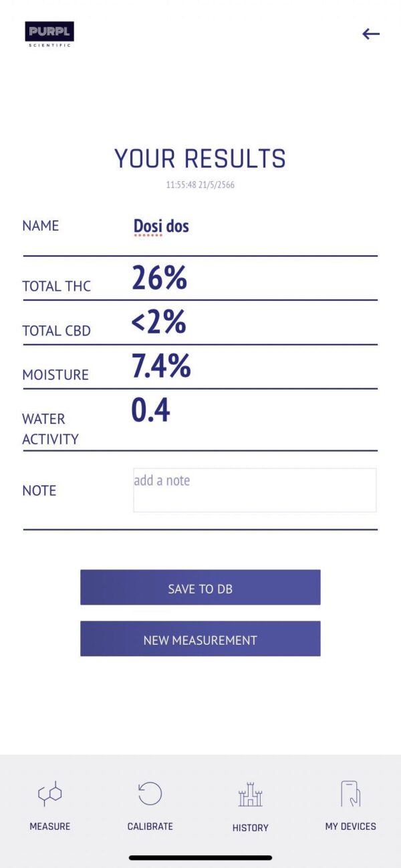Tap the 0.4 water activity value

150,410
